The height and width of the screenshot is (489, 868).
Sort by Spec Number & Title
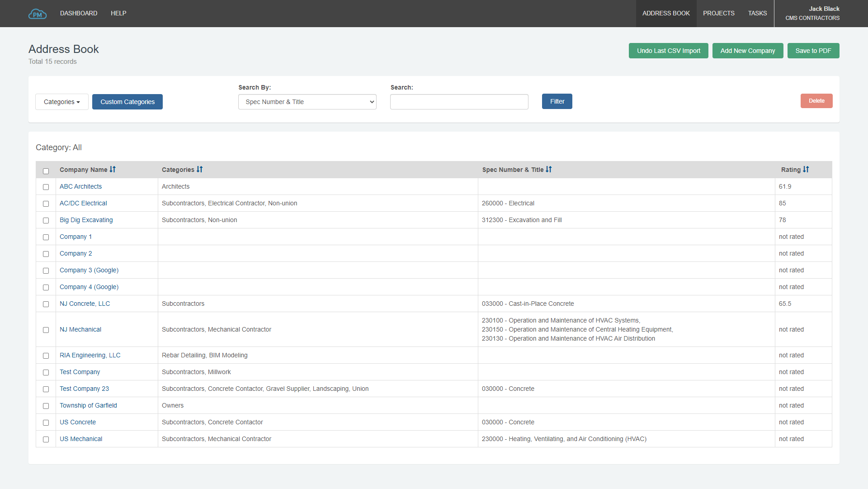[x=548, y=169]
